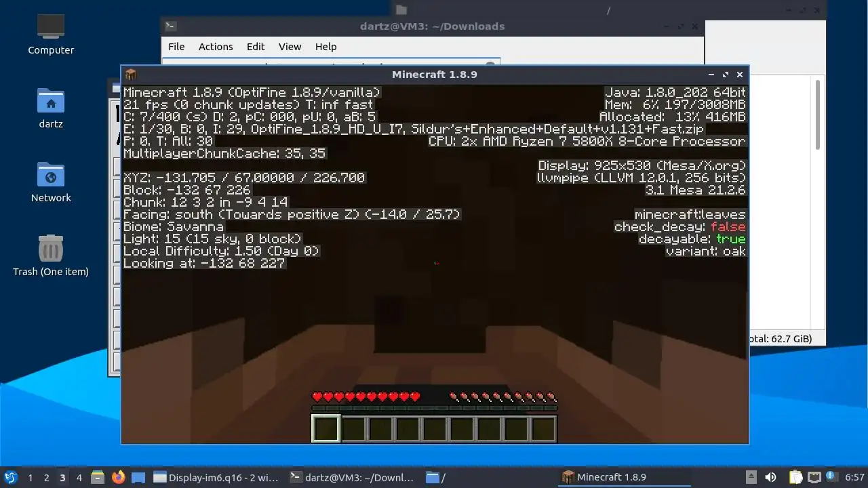Click the red crosshair in Minecraft view
Image resolution: width=868 pixels, height=488 pixels.
click(x=437, y=264)
